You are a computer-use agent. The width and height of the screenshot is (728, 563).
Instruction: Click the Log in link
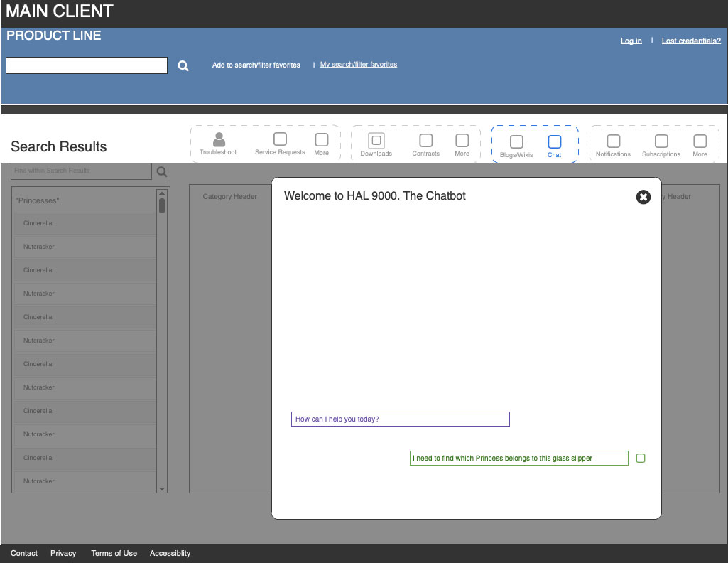click(x=631, y=41)
